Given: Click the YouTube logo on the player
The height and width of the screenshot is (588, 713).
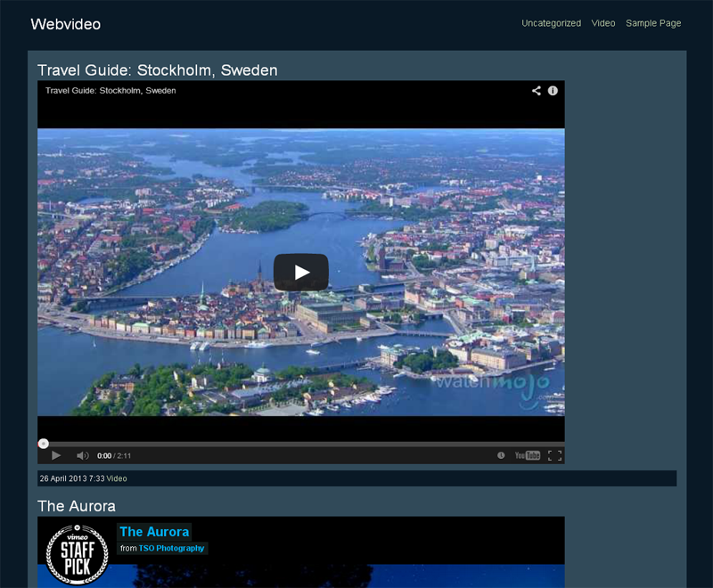Looking at the screenshot, I should click(x=529, y=454).
